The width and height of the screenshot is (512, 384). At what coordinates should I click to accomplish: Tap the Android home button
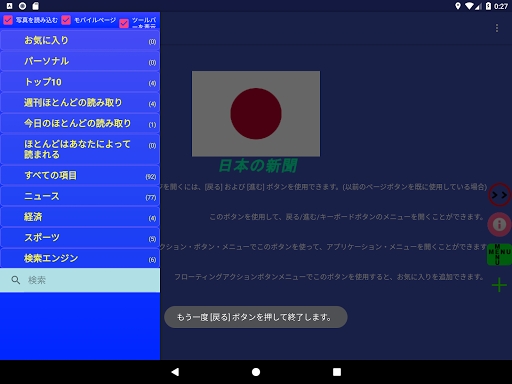point(256,372)
